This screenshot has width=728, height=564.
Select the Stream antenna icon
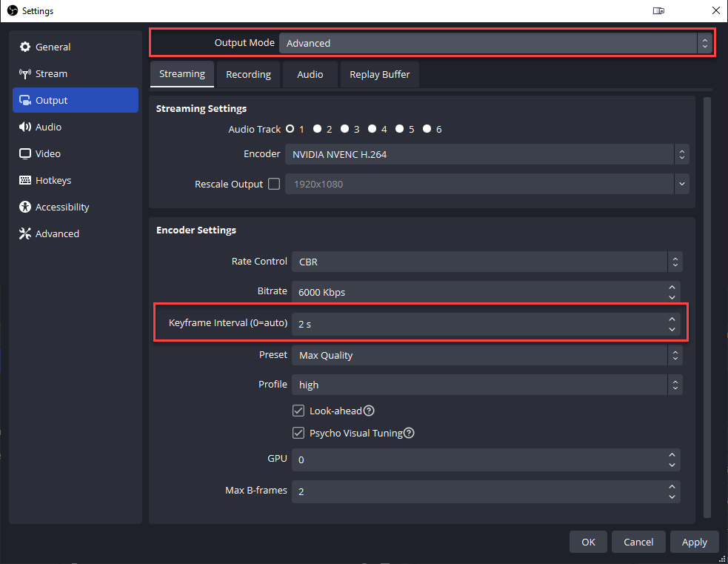coord(25,74)
